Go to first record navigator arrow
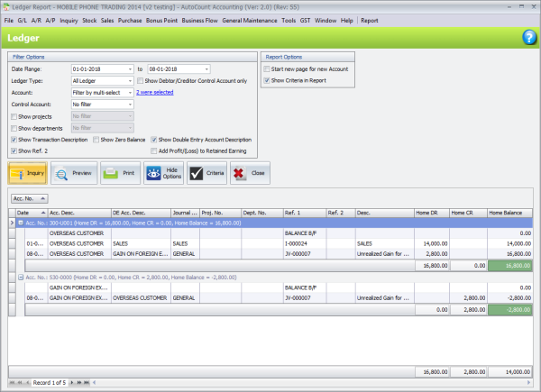 pyautogui.click(x=13, y=382)
